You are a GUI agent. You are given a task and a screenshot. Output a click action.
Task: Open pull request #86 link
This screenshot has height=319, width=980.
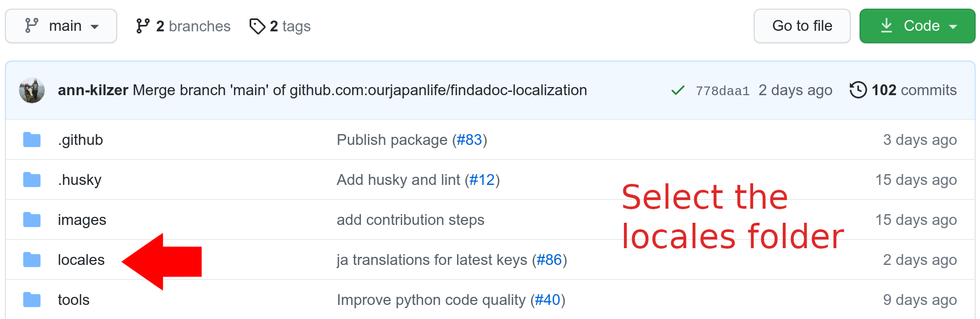pyautogui.click(x=549, y=260)
